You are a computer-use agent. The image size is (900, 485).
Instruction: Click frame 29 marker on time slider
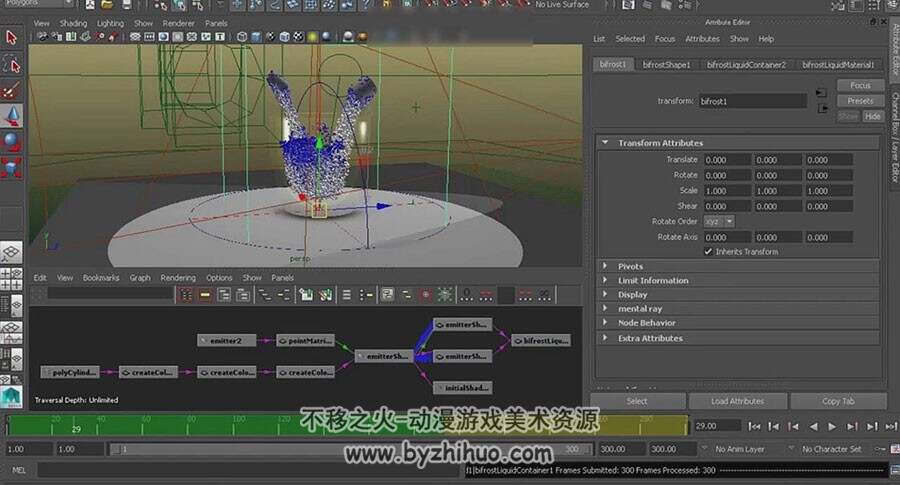click(76, 428)
